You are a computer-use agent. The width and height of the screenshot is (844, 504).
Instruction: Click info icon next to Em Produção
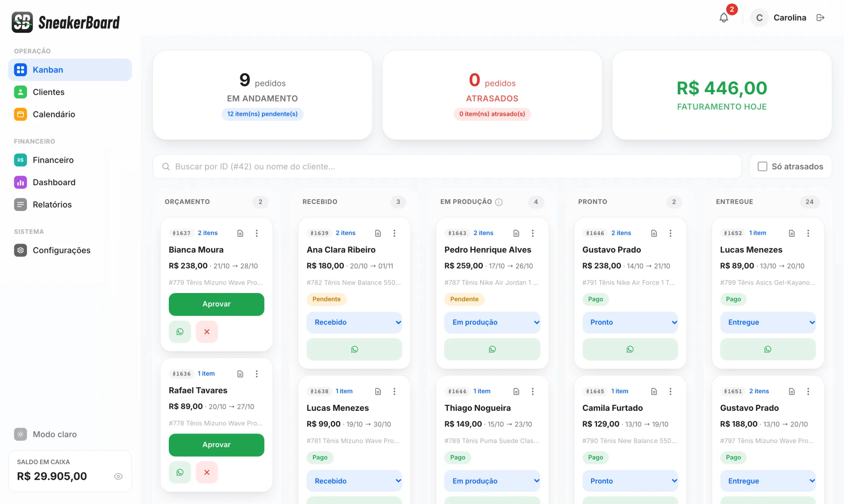tap(499, 202)
